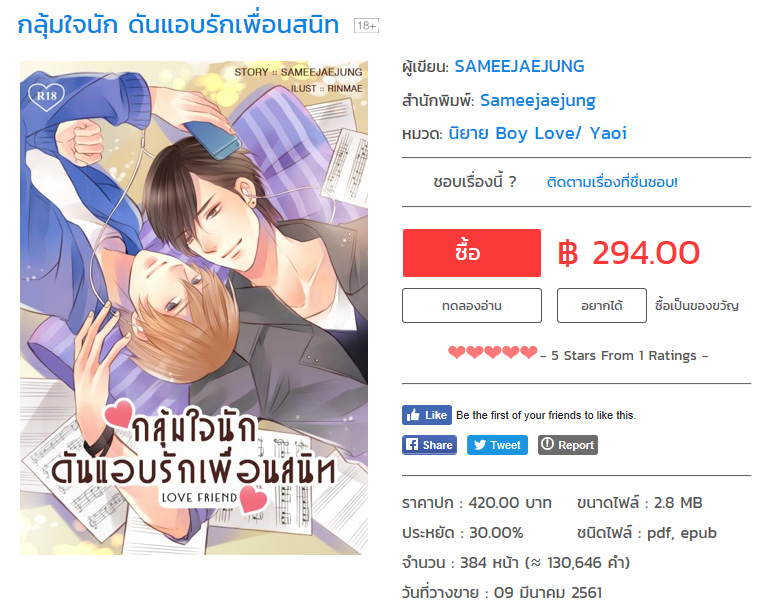Viewport: 768px width, 604px height.
Task: Open author SAMEEJAEJUNG link
Action: [519, 66]
